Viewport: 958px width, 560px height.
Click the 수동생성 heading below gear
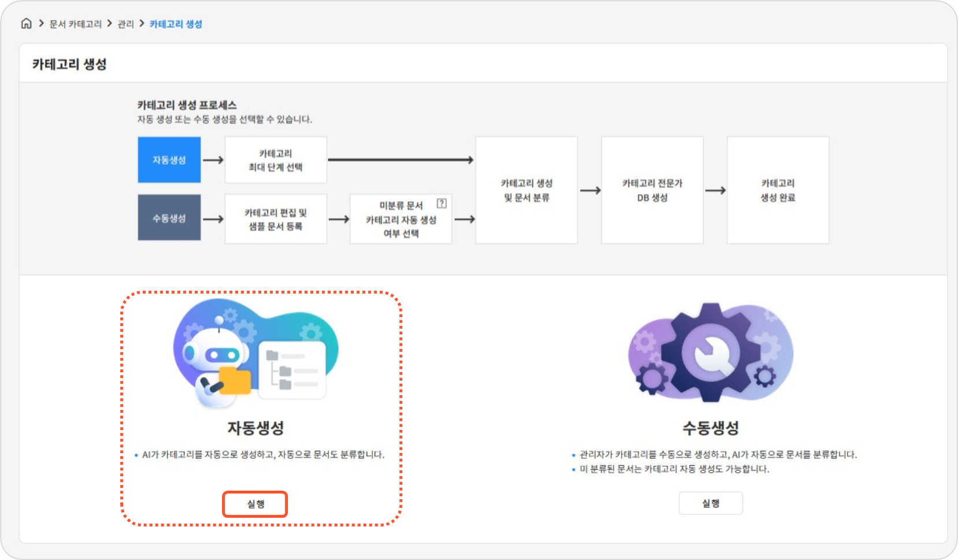click(711, 428)
